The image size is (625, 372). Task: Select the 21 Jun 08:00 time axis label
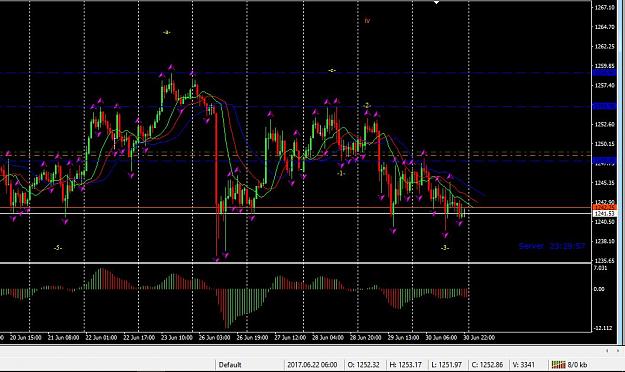point(63,337)
